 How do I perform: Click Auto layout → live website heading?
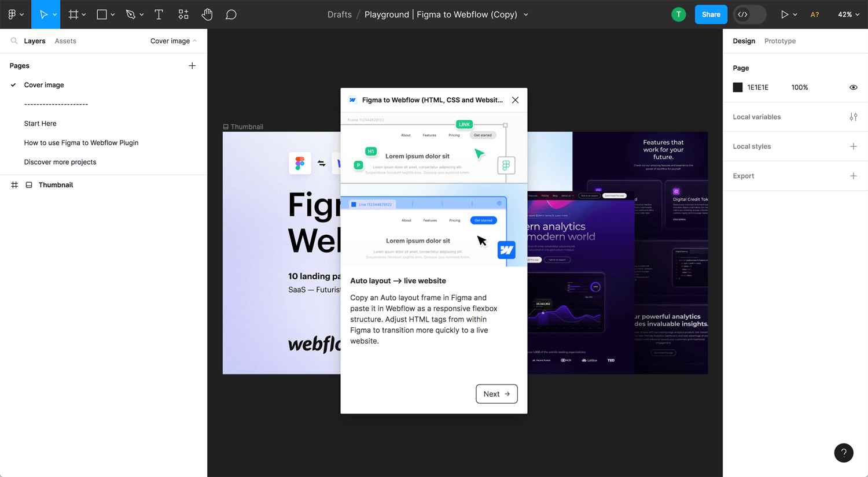pyautogui.click(x=398, y=281)
